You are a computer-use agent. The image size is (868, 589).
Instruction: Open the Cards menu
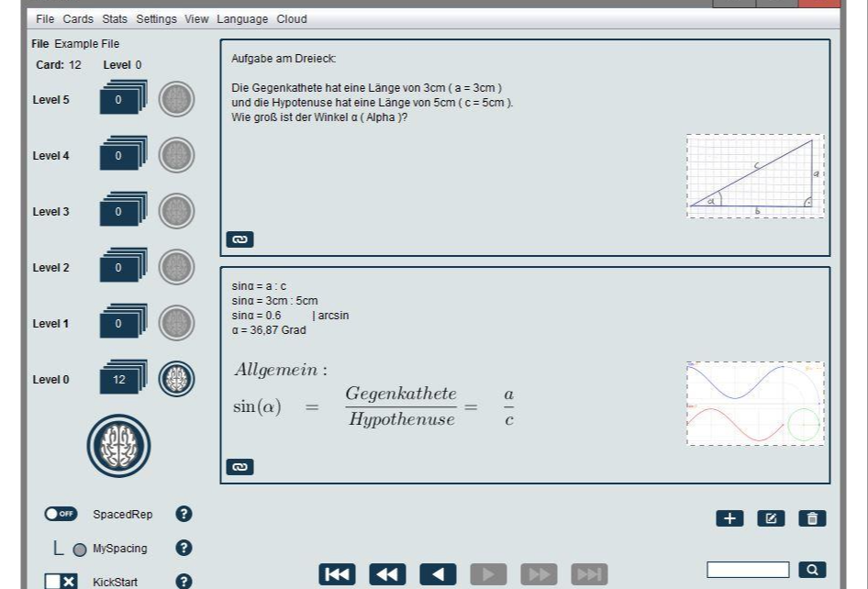click(78, 18)
